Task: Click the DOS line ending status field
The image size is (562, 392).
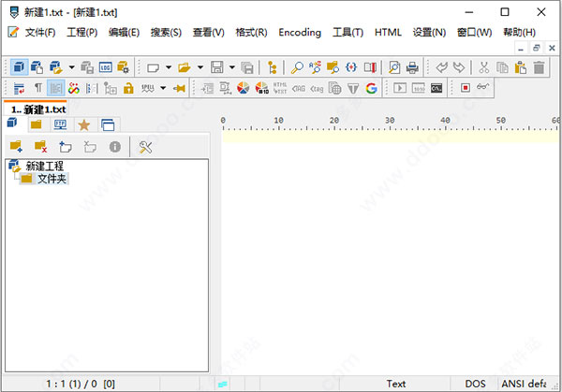Action: [475, 384]
